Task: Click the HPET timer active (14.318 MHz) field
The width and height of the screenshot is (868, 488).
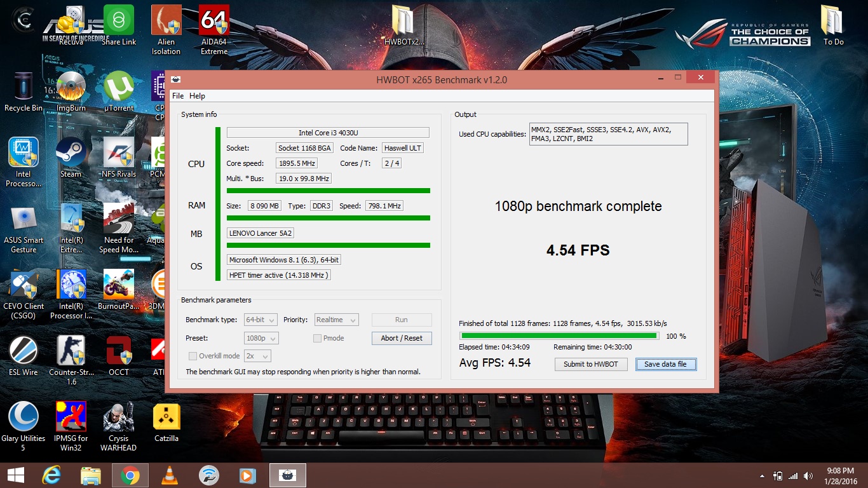Action: point(278,275)
